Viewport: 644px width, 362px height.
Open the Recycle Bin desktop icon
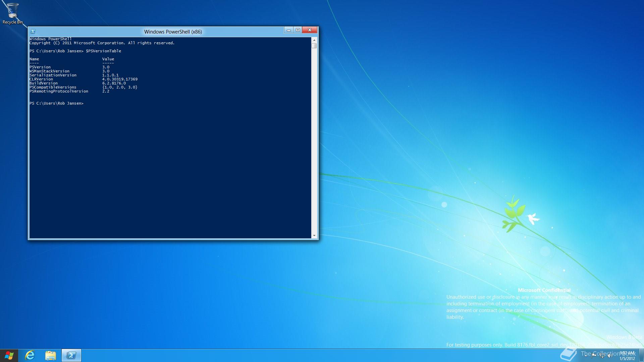12,13
